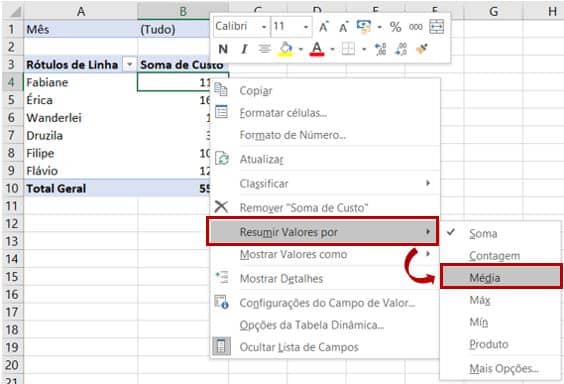This screenshot has width=564, height=384.
Task: Open Mostrar Valores como submenu
Action: [325, 255]
